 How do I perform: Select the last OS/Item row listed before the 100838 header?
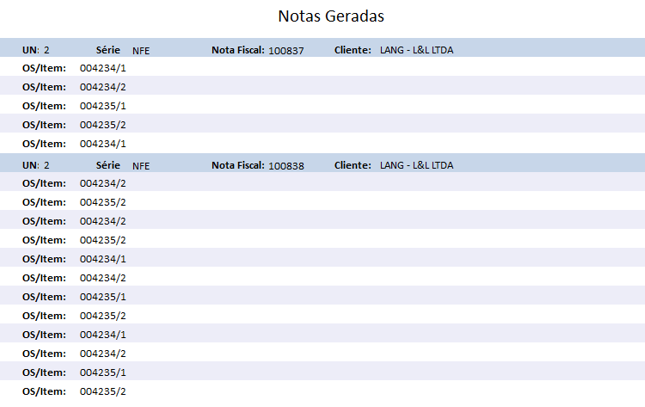pyautogui.click(x=103, y=144)
